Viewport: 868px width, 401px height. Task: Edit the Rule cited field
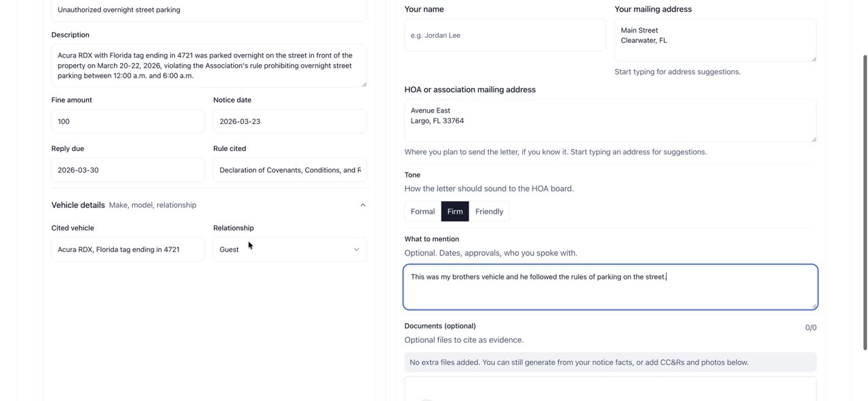(290, 170)
